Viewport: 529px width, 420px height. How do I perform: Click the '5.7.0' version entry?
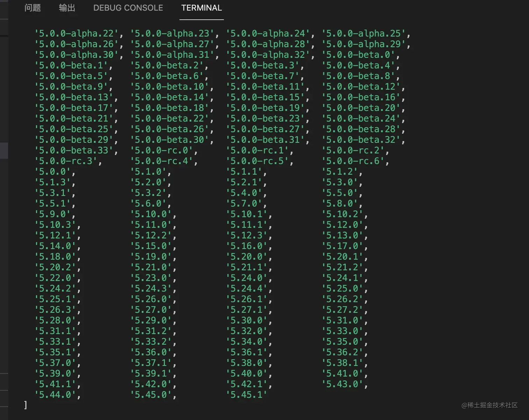tap(244, 204)
